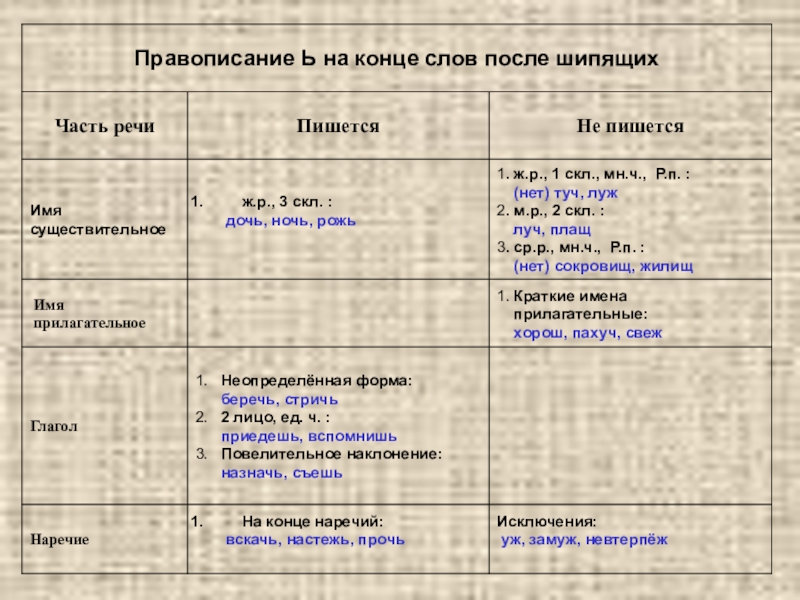Click the examples 'беречь, стричь'
This screenshot has height=600, width=800.
pos(280,399)
